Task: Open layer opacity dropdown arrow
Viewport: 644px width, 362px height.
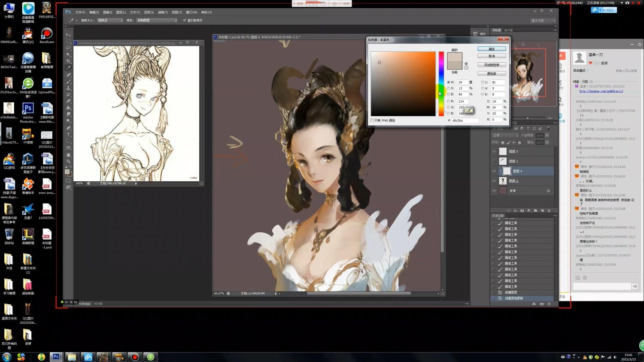Action: click(x=547, y=135)
